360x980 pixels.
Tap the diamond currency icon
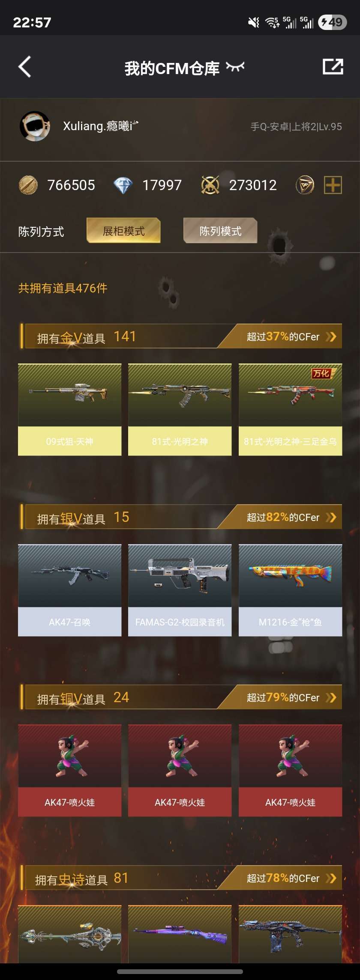pyautogui.click(x=123, y=185)
